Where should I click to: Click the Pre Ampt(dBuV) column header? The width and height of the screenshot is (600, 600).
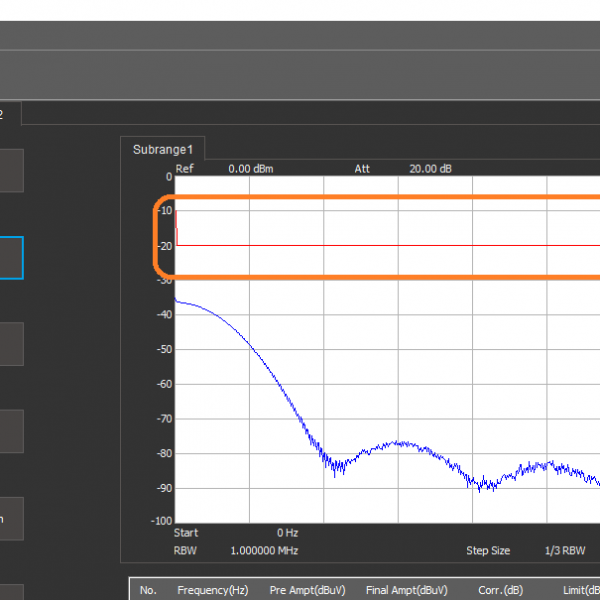pos(308,590)
